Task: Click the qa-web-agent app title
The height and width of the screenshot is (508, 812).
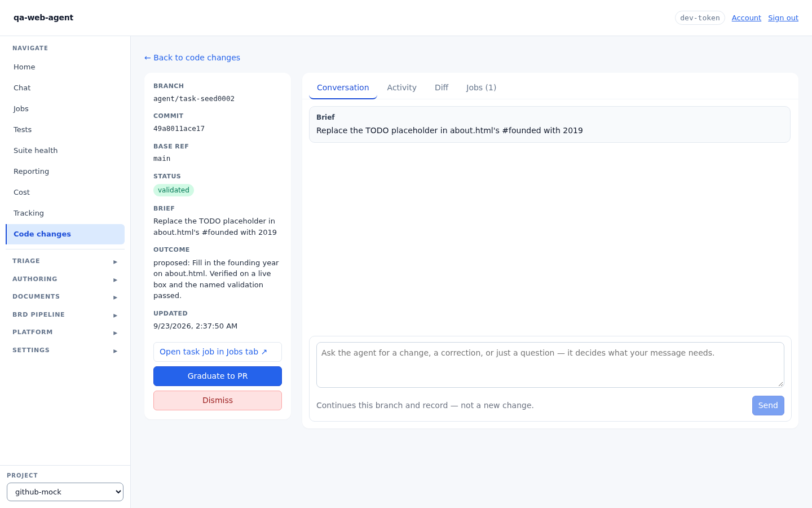Action: [43, 17]
